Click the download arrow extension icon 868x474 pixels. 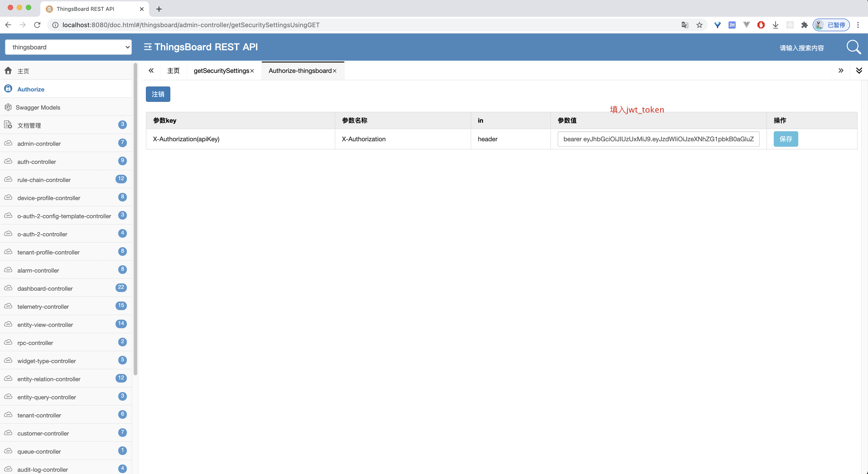775,25
